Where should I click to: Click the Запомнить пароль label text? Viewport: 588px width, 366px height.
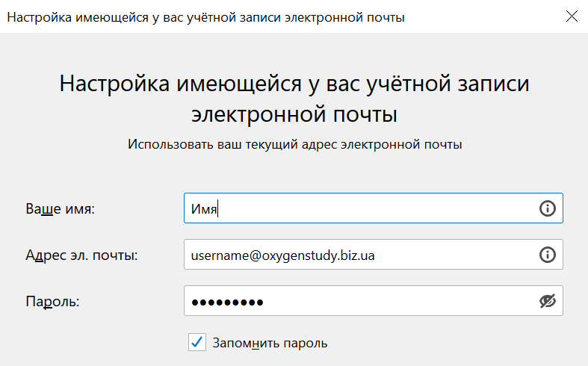pyautogui.click(x=270, y=343)
